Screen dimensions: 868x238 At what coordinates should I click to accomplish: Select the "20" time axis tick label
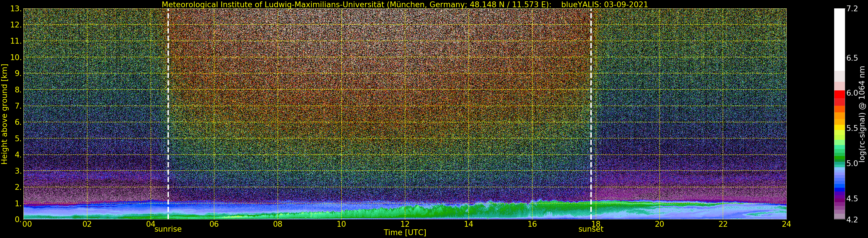point(659,224)
